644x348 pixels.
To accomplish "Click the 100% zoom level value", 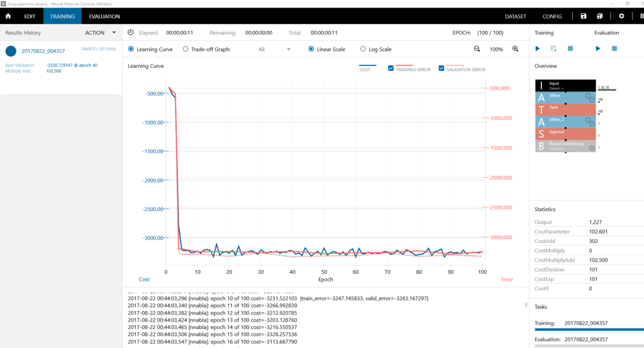I will (x=496, y=49).
